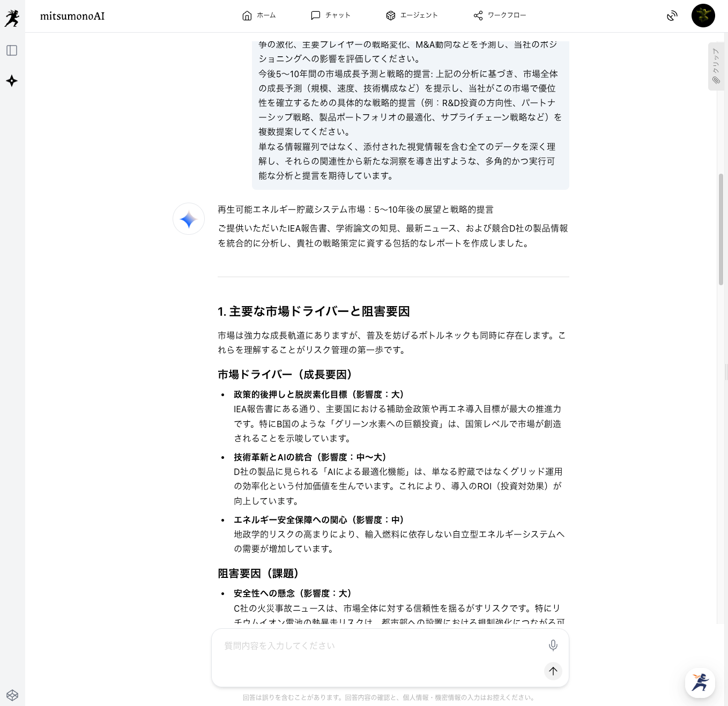
Task: Click the microphone voice input icon
Action: point(553,645)
